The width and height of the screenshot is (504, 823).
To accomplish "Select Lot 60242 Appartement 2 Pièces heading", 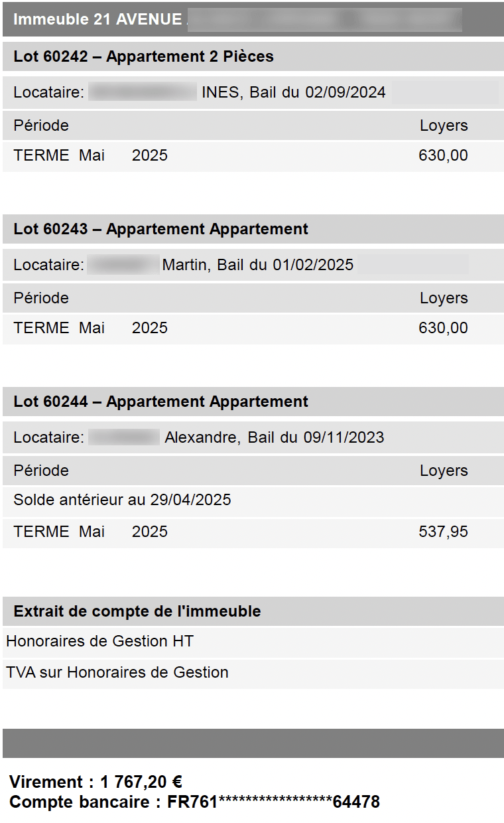I will coord(143,56).
